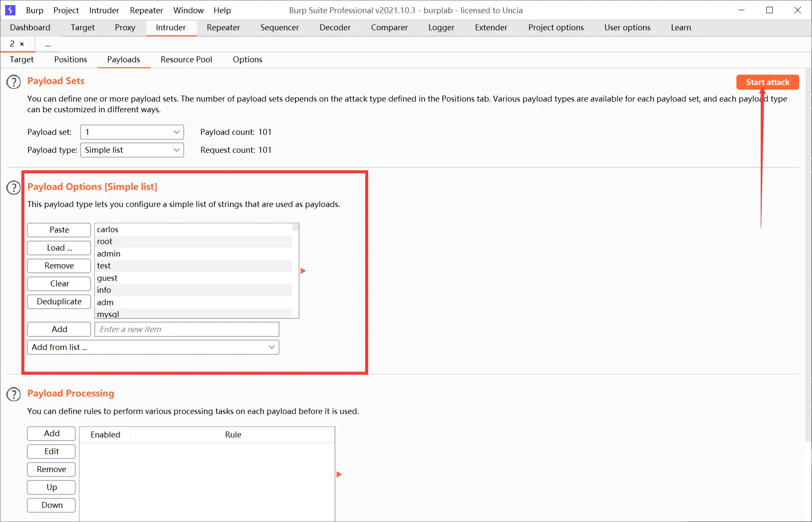This screenshot has height=522, width=812.
Task: Open the Payload type dropdown
Action: pos(132,150)
